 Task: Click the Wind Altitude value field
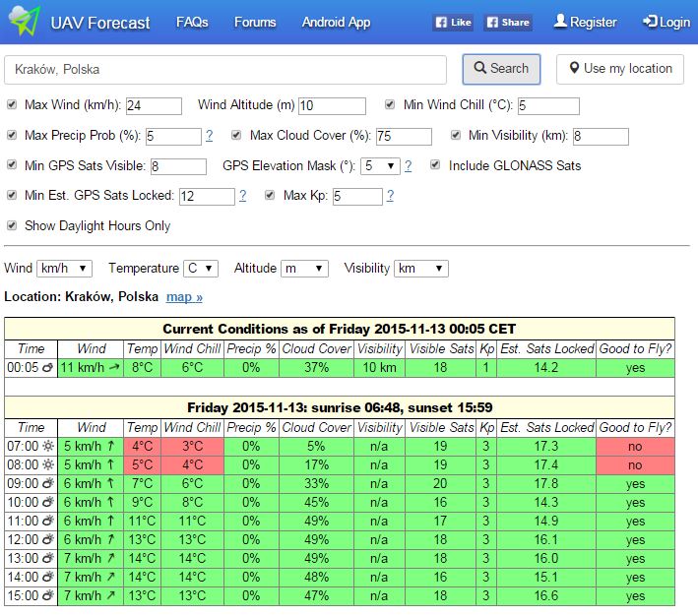(x=332, y=106)
